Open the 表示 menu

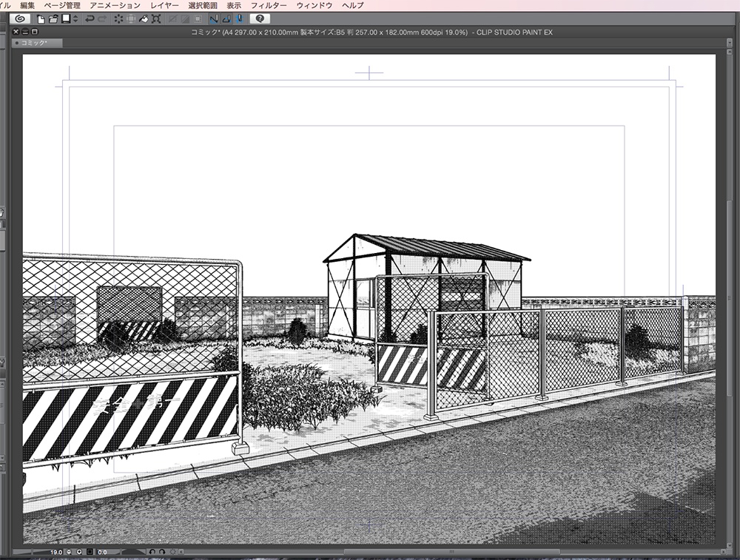click(234, 5)
